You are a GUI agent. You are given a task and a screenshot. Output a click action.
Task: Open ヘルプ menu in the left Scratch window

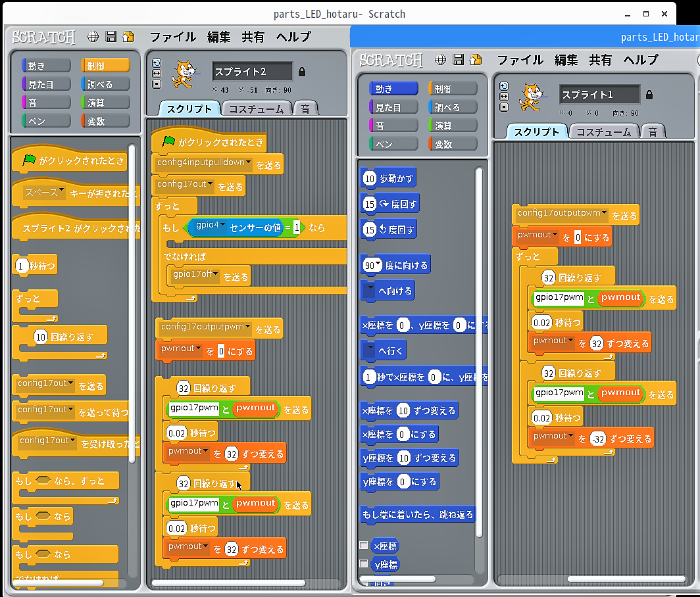point(293,37)
